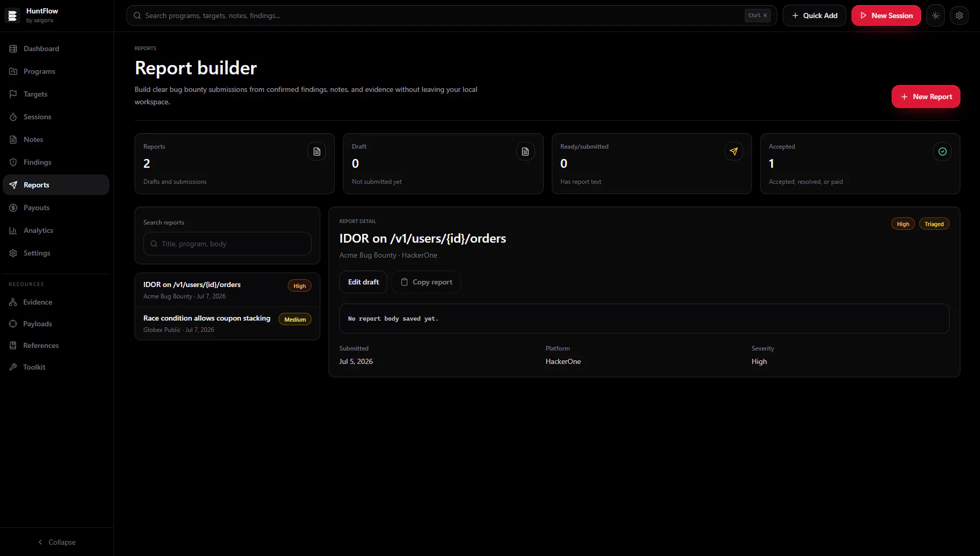Open Evidence resources
980x556 pixels.
(56, 302)
